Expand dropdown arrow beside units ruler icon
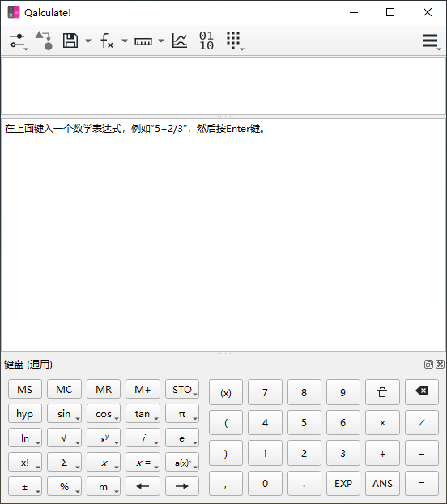Viewport: 447px width, 504px height. tap(161, 41)
